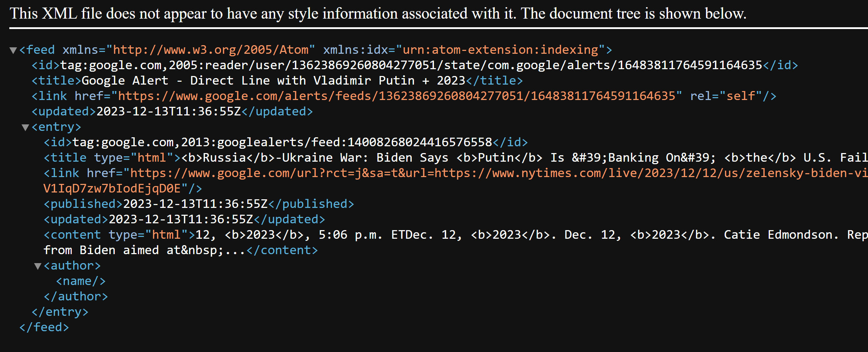Click the closing author tag

(x=76, y=296)
